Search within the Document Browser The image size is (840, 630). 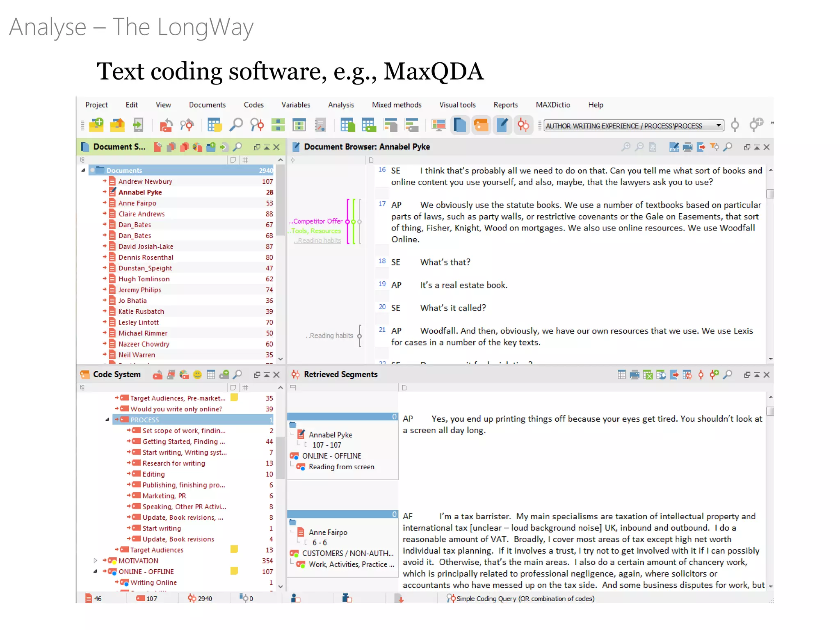click(727, 147)
